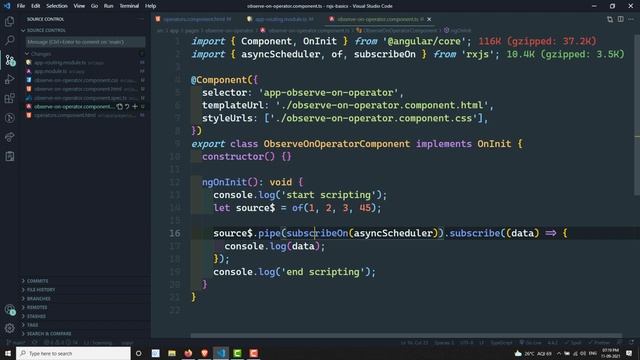Viewport: 640px width, 360px height.
Task: Open the Explorer view in activity bar
Action: click(x=9, y=21)
